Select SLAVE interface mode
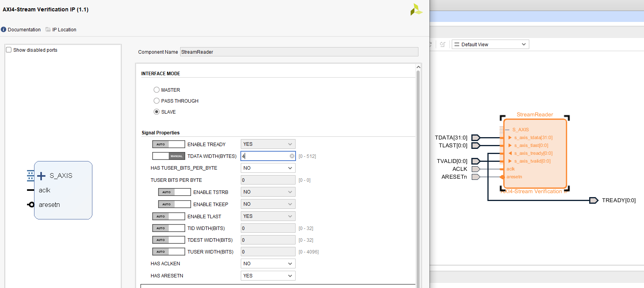 [157, 112]
